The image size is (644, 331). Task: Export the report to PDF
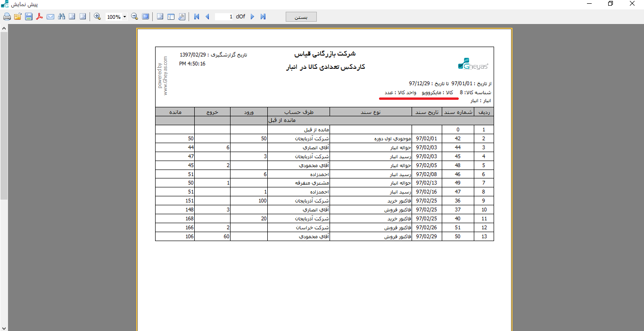coord(40,16)
